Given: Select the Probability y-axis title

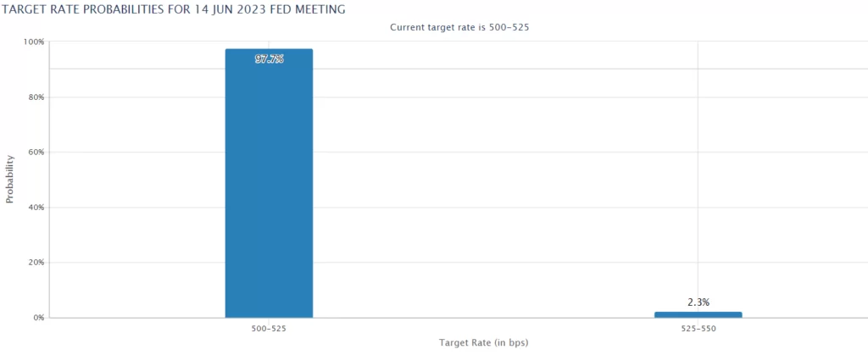Looking at the screenshot, I should point(10,179).
